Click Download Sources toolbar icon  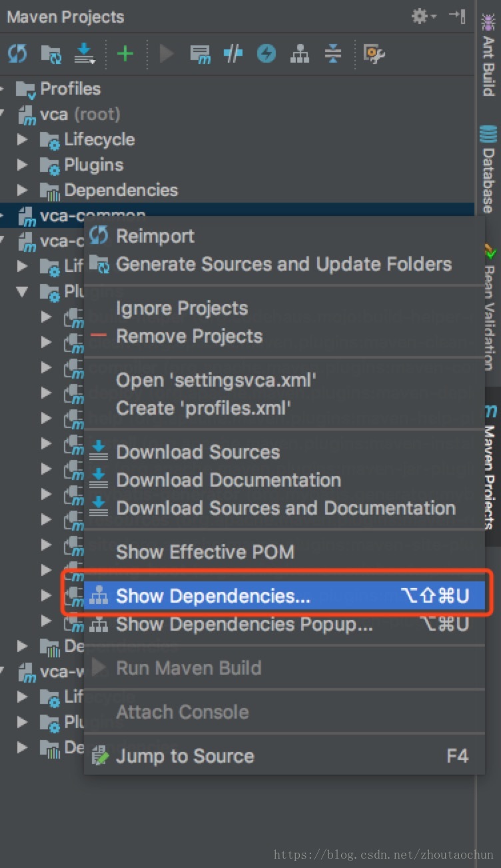tap(85, 54)
